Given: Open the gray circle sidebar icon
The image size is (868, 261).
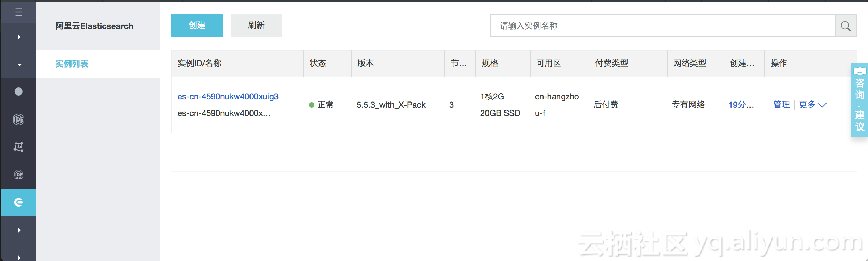Looking at the screenshot, I should point(19,91).
